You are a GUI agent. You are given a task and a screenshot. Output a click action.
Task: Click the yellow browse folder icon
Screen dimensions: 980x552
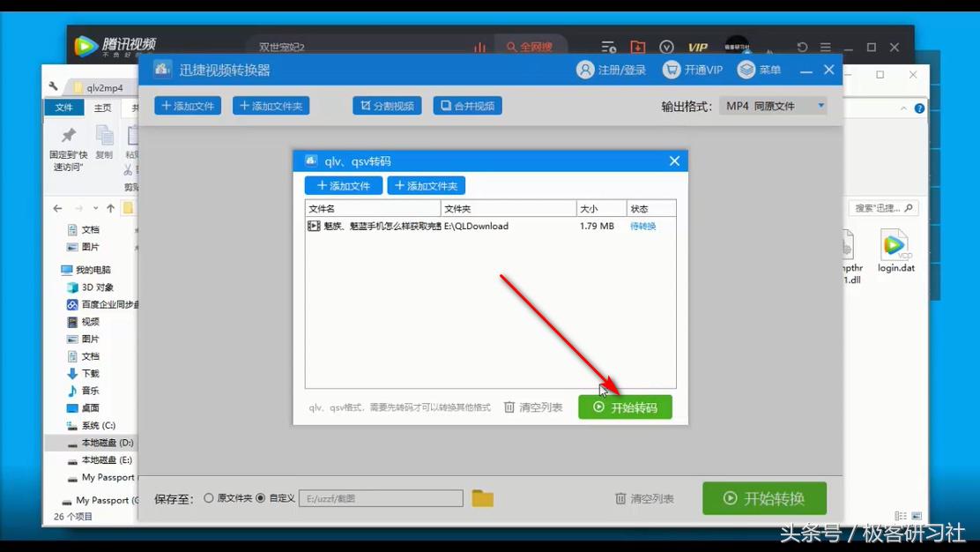(482, 498)
